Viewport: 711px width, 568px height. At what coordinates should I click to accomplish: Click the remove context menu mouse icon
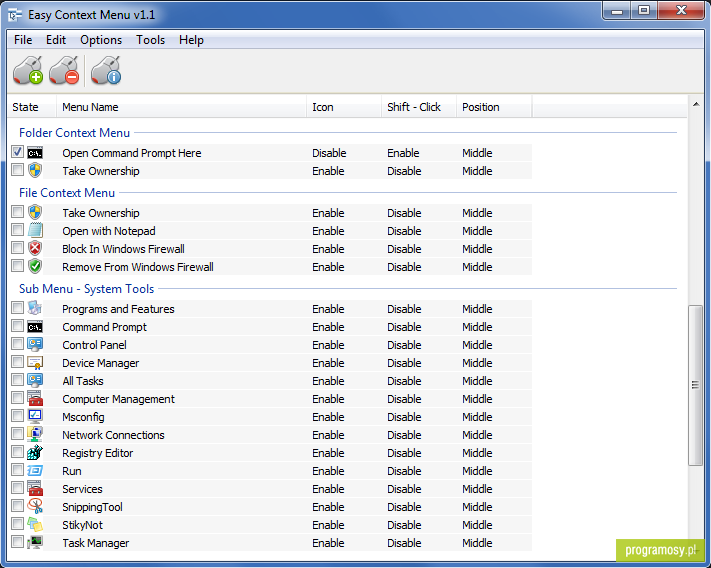[64, 70]
